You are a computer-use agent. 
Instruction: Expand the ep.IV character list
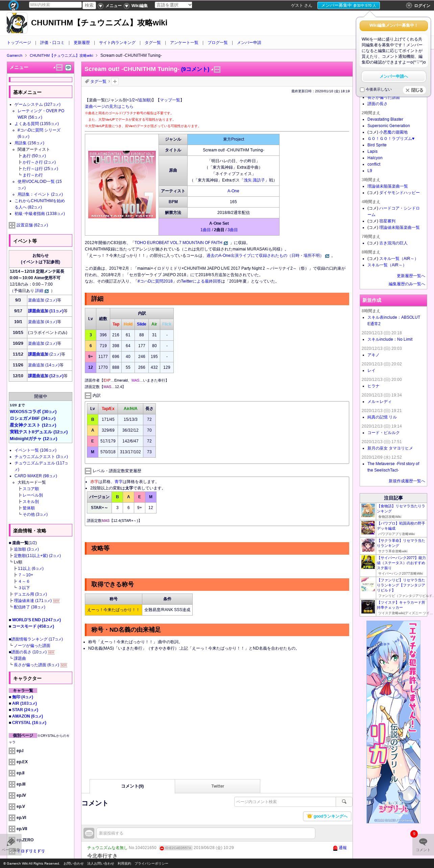[x=12, y=795]
